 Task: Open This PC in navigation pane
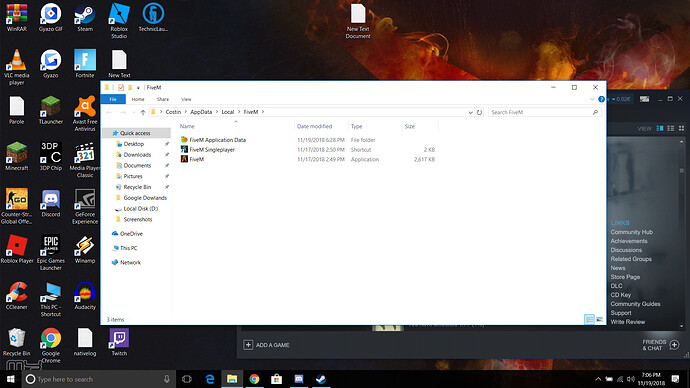(x=128, y=248)
